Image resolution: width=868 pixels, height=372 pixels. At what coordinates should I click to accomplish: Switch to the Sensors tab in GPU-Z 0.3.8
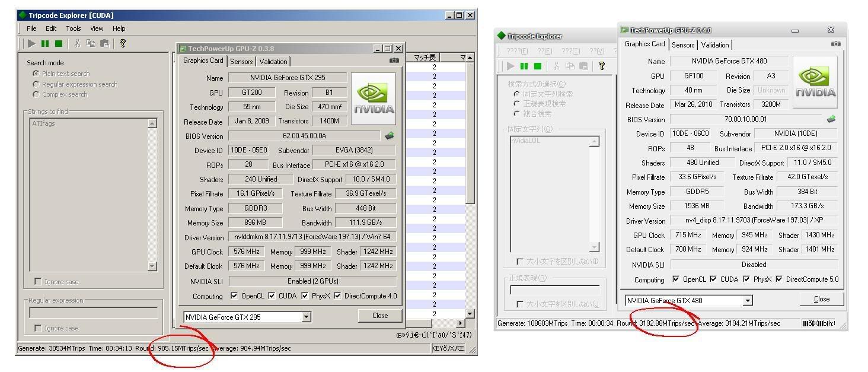pyautogui.click(x=241, y=62)
